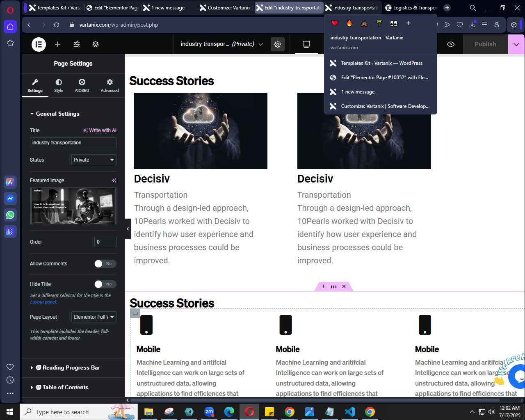Open the Elementor main menu logo
The height and width of the screenshot is (420, 525).
click(39, 44)
